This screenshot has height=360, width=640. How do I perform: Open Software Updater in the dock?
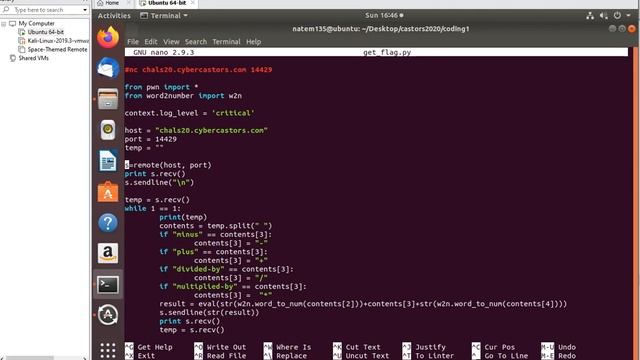108,315
